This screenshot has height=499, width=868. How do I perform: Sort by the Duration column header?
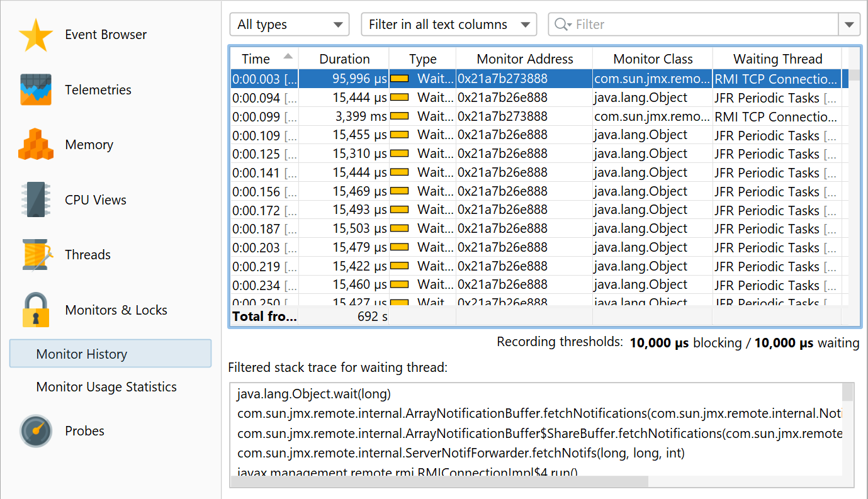pos(344,59)
